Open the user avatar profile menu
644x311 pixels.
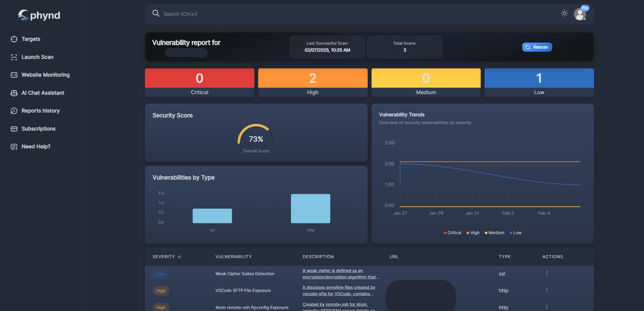[580, 14]
